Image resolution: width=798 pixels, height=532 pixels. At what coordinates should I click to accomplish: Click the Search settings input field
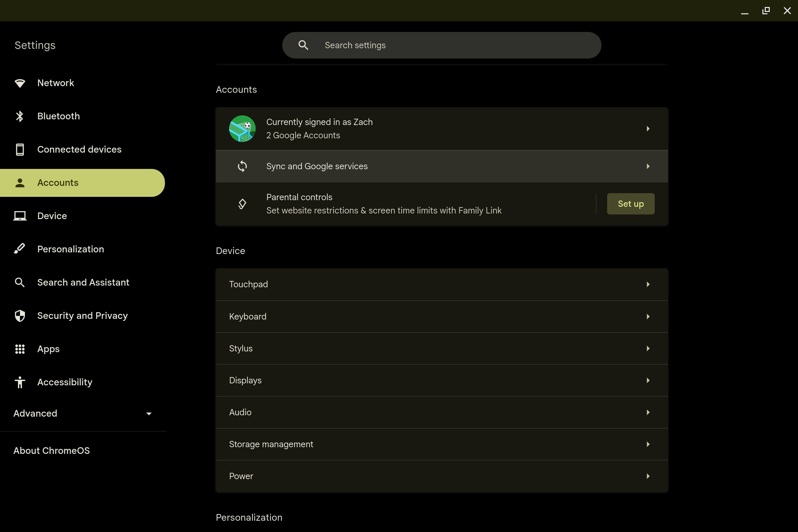click(455, 45)
